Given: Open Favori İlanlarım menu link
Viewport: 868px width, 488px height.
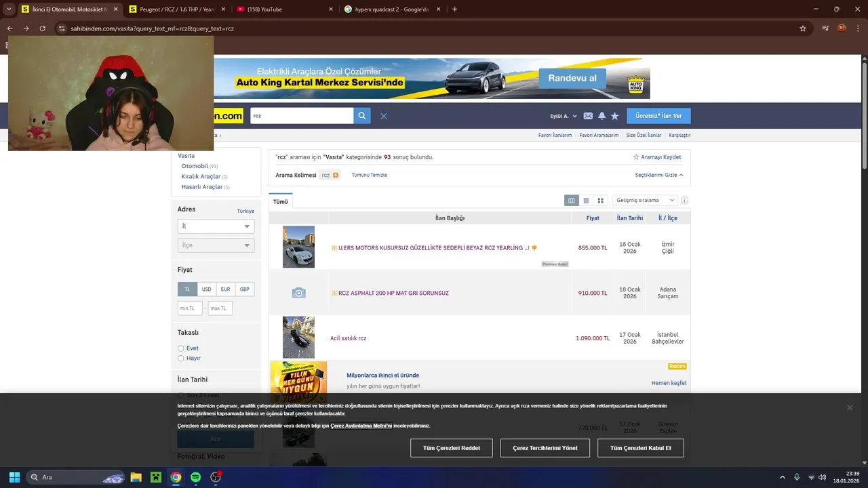Looking at the screenshot, I should (555, 136).
